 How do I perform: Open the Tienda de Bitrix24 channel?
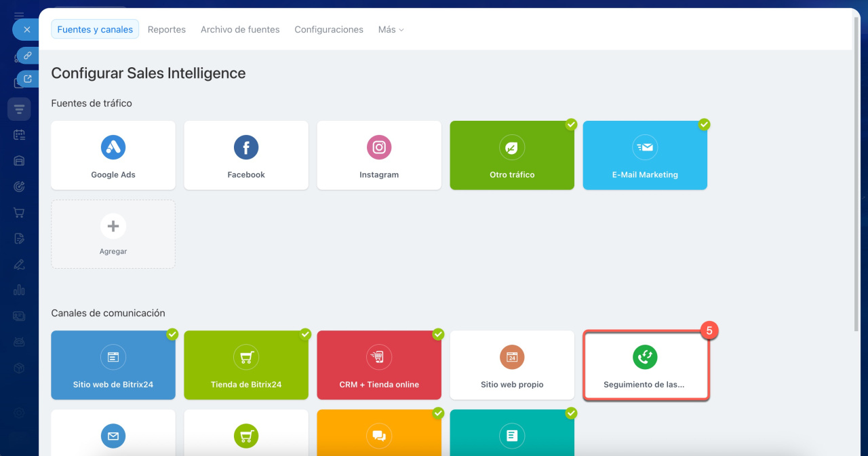tap(246, 365)
